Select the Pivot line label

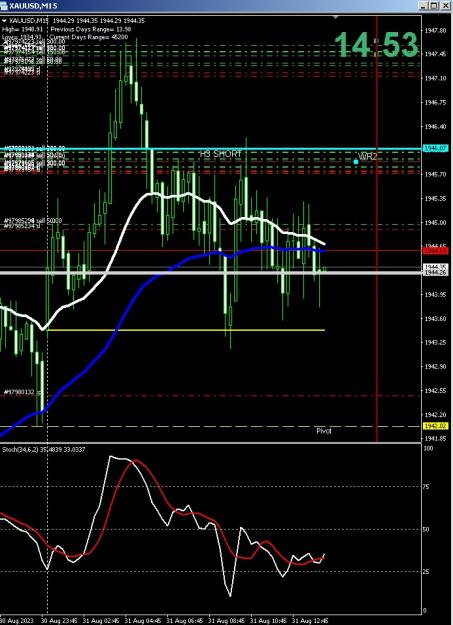tap(324, 431)
